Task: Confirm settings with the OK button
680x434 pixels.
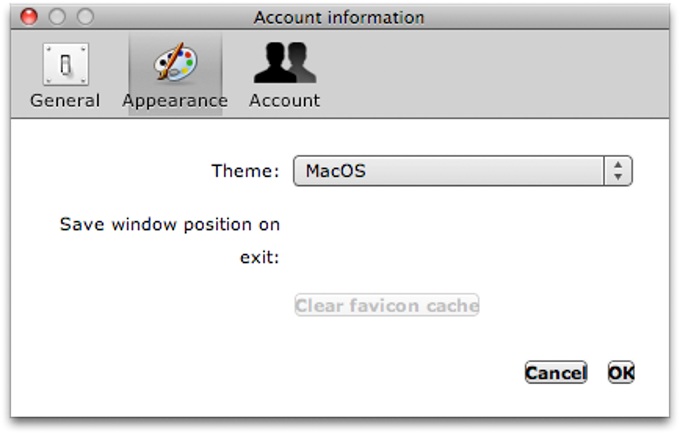Action: 621,372
